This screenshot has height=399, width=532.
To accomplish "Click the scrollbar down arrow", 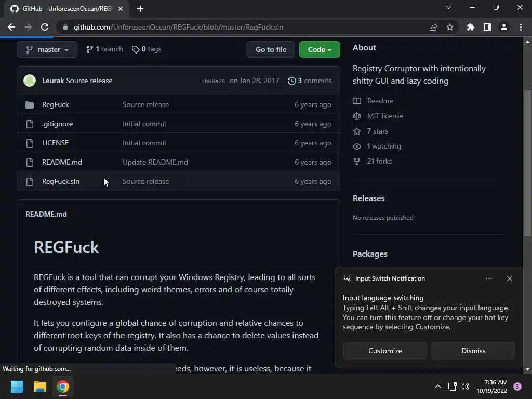I will [527, 369].
